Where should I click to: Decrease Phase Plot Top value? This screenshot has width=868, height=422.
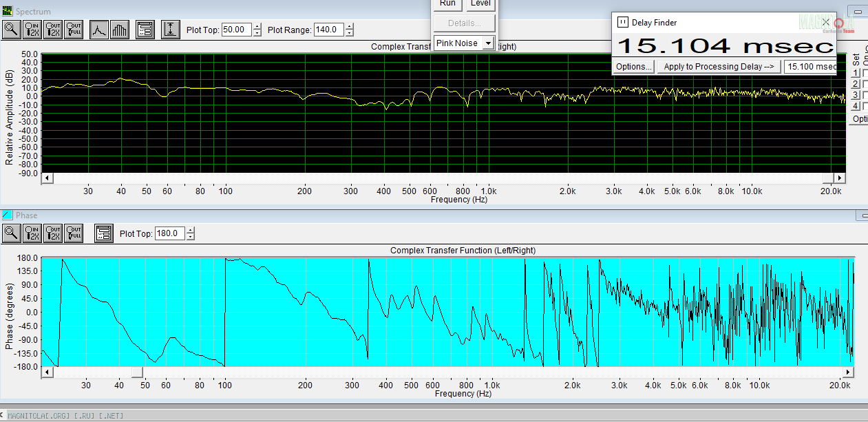(x=190, y=237)
